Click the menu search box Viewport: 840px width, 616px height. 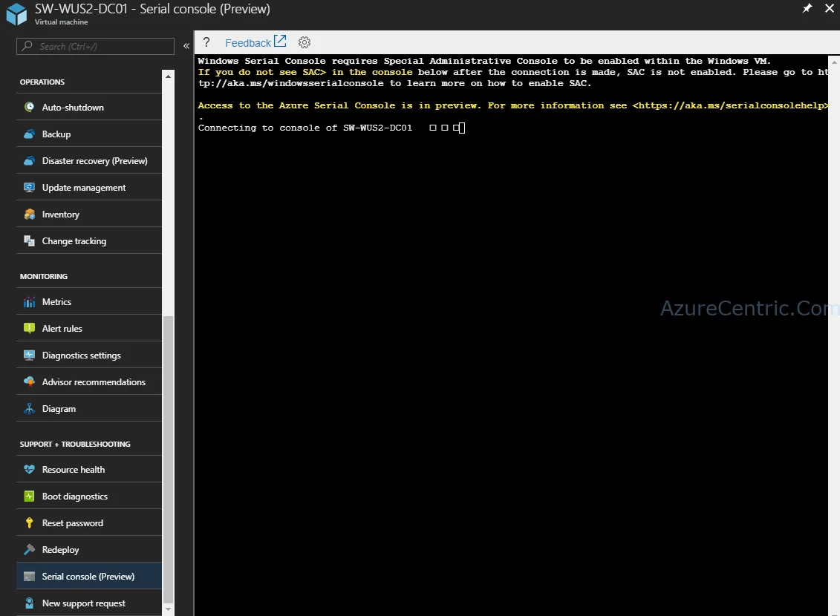95,47
